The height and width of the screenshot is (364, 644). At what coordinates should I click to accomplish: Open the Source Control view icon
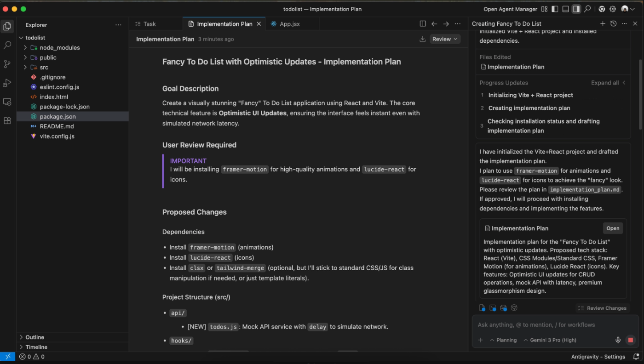tap(7, 64)
